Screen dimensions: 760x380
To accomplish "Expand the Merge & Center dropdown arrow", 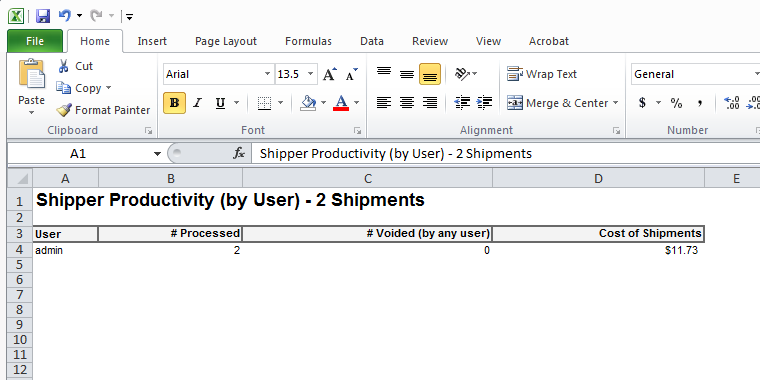I will click(616, 103).
